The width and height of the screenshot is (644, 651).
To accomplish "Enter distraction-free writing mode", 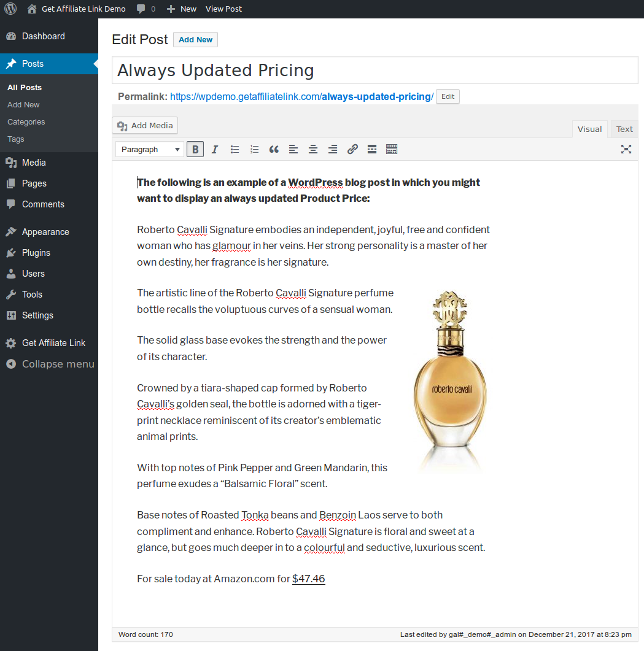I will 626,150.
